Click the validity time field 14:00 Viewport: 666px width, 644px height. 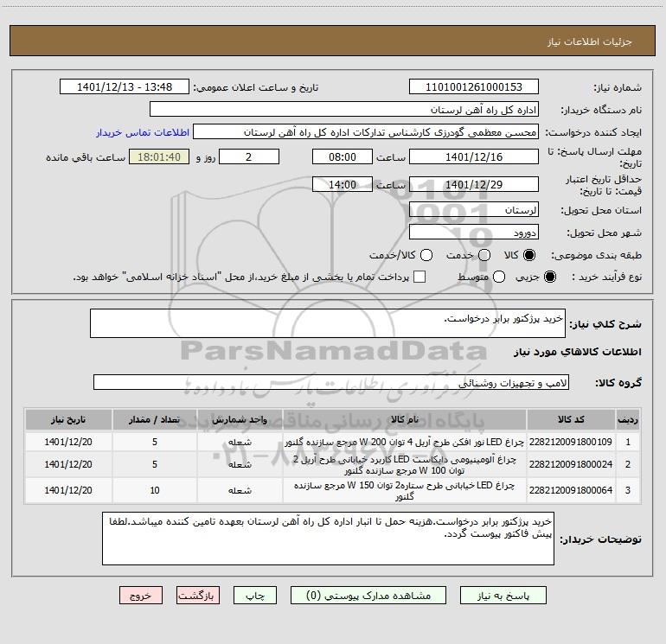point(343,184)
